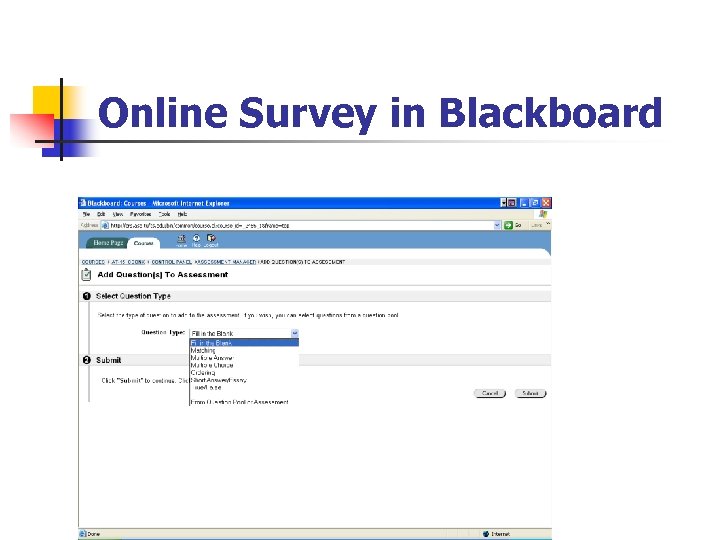Open the File menu
This screenshot has width=720, height=540.
coord(86,214)
